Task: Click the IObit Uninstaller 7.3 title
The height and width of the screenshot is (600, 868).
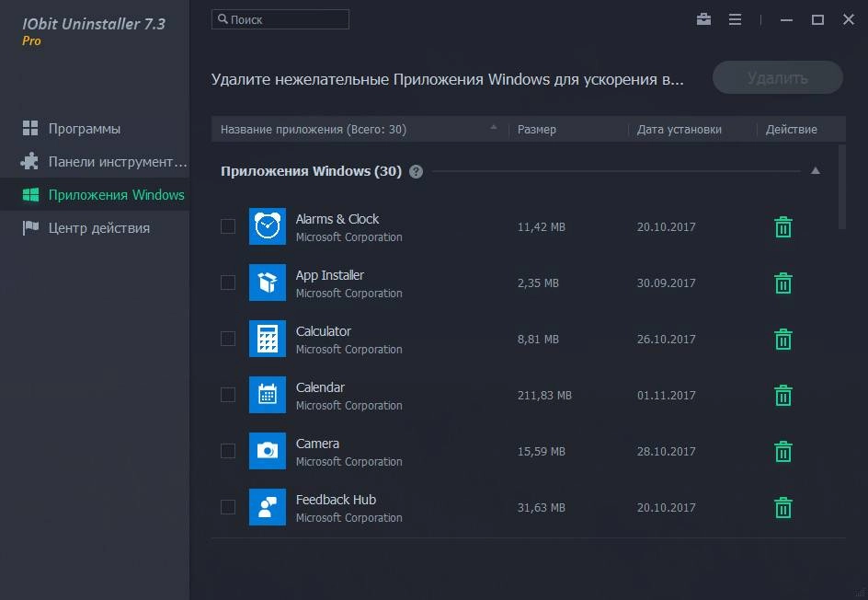Action: click(x=94, y=24)
